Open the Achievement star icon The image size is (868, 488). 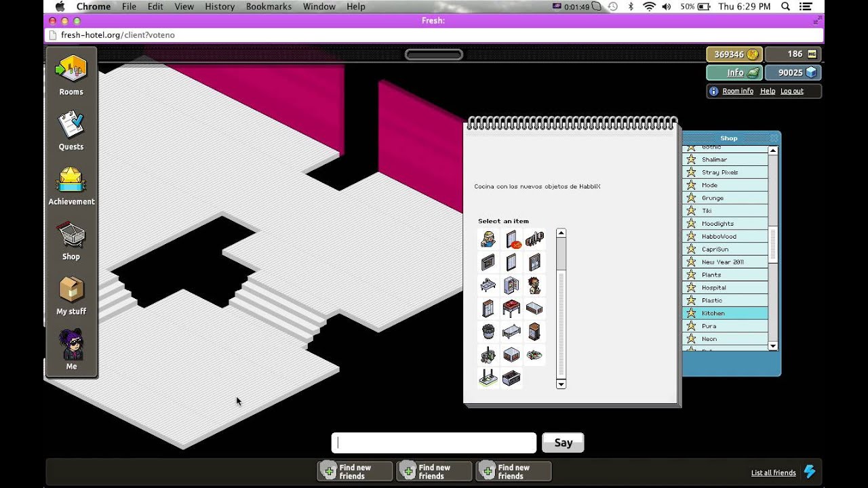coord(71,180)
